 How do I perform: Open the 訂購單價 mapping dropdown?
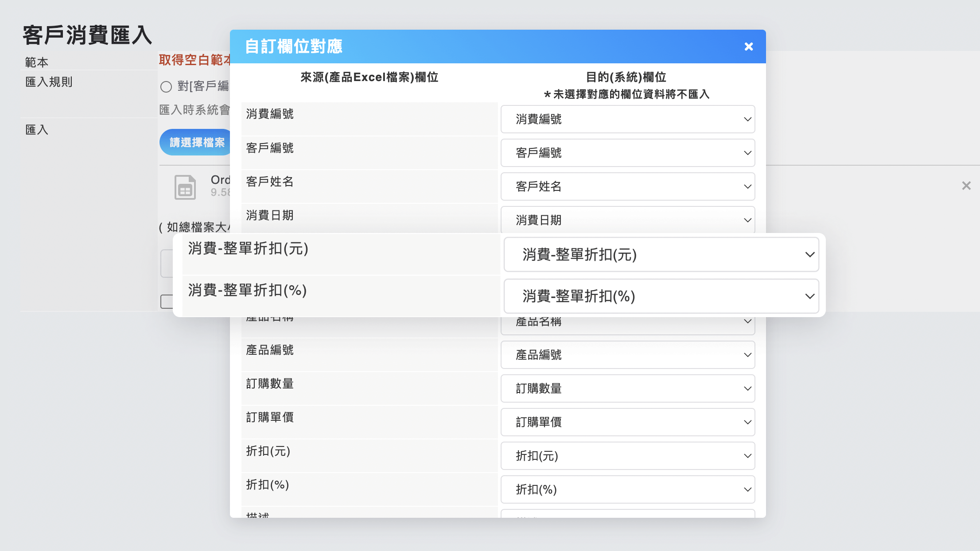(627, 422)
